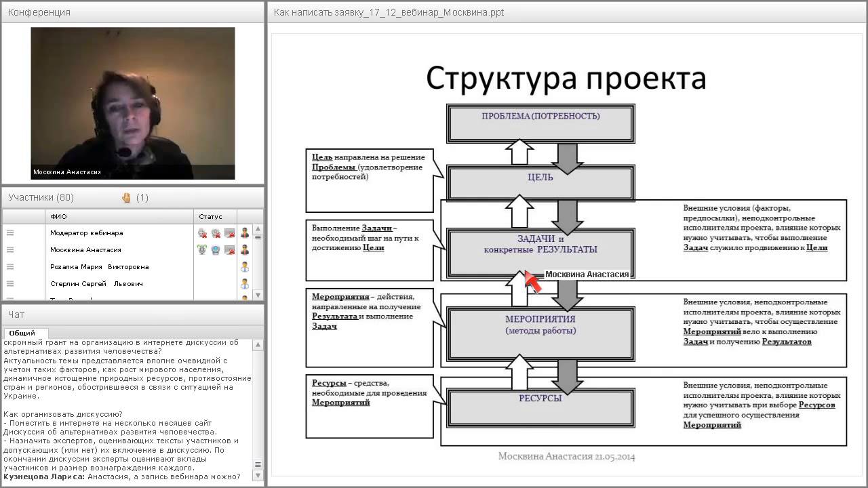Open row menu handle for Модератор вебинара
868x488 pixels.
pyautogui.click(x=10, y=233)
